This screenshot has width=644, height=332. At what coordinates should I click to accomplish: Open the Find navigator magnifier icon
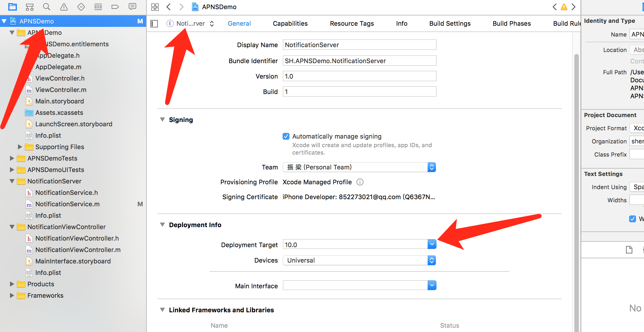click(x=47, y=7)
